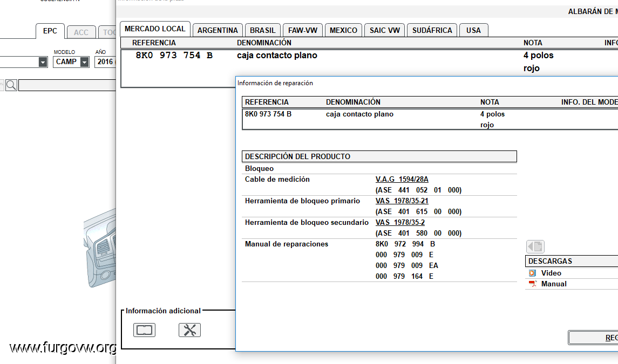The height and width of the screenshot is (364, 618).
Task: Click repair manual number 000 979 009 E
Action: 404,255
